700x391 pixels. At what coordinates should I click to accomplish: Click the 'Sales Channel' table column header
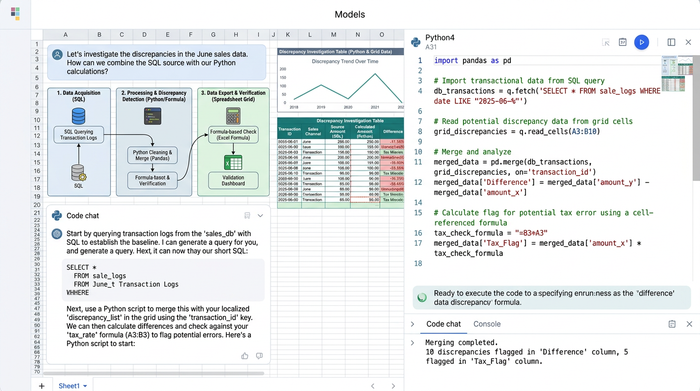313,131
